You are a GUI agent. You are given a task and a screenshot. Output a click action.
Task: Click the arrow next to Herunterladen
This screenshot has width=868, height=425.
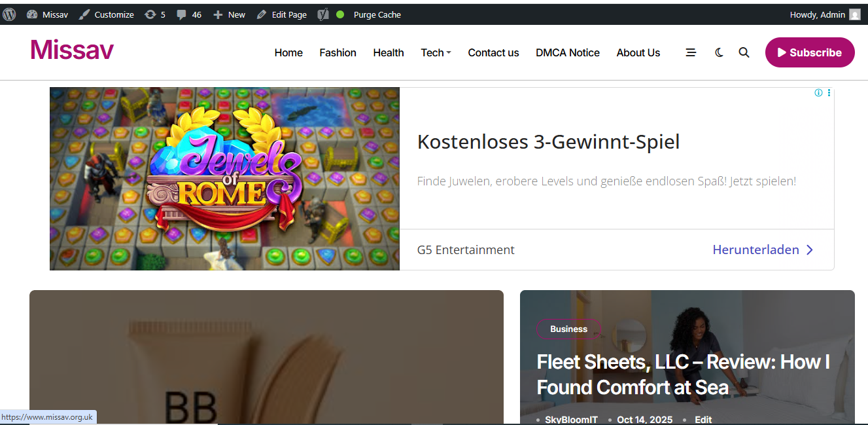(x=810, y=249)
